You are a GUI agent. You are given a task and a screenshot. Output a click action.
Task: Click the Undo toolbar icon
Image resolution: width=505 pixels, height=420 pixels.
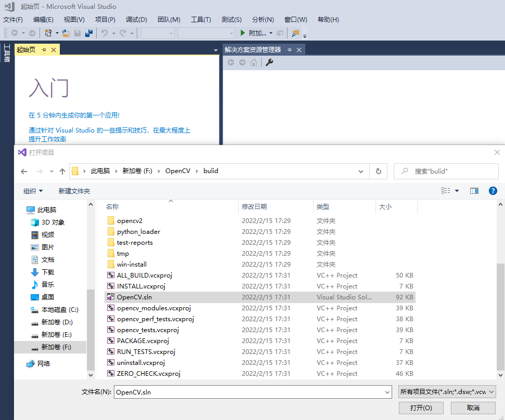(104, 33)
